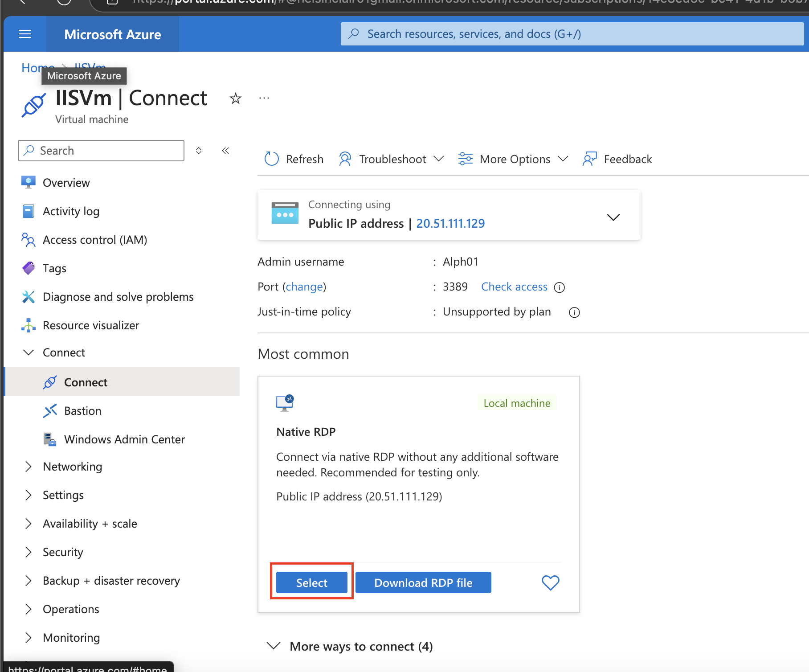Viewport: 809px width, 672px height.
Task: Click the Bastion crossed-tools icon
Action: point(50,411)
